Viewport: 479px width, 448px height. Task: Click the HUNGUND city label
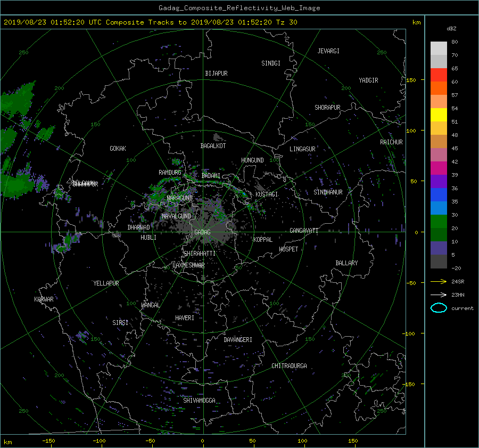coord(252,160)
